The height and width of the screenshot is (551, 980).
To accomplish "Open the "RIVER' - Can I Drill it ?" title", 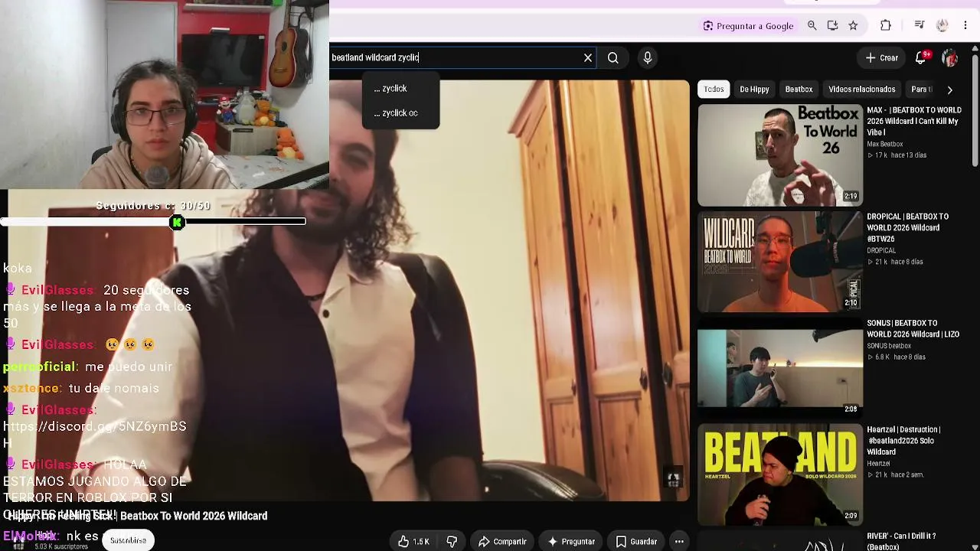I will click(901, 541).
